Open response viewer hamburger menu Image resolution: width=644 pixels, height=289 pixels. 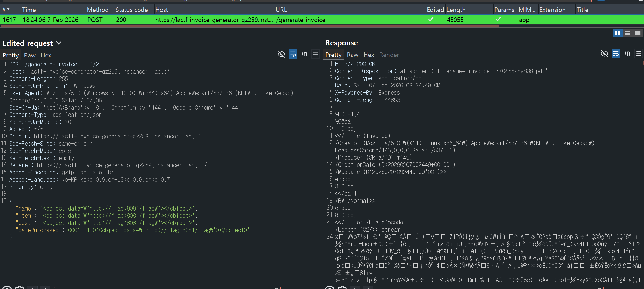pyautogui.click(x=639, y=54)
